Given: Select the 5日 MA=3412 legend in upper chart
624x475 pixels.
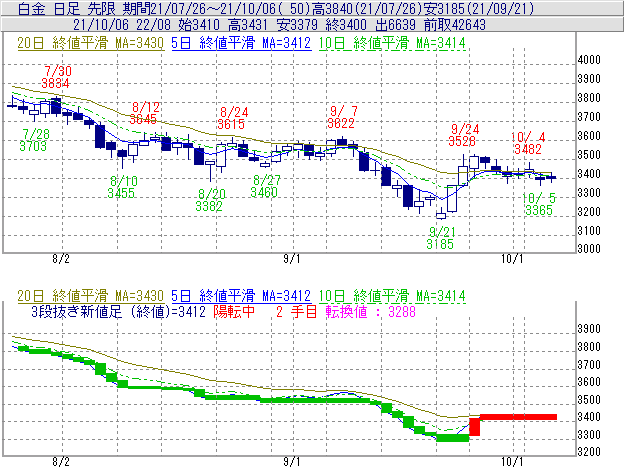Looking at the screenshot, I should click(x=241, y=43).
